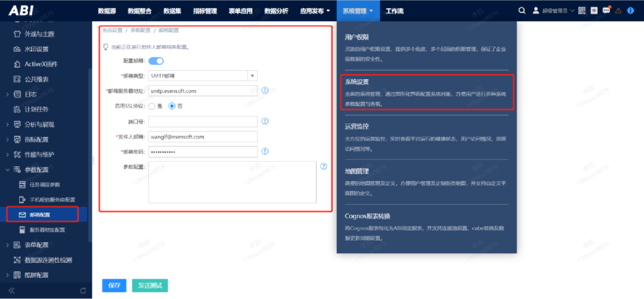This screenshot has height=299, width=644.
Task: Select 是 for 启用SSL协议
Action: tap(151, 106)
